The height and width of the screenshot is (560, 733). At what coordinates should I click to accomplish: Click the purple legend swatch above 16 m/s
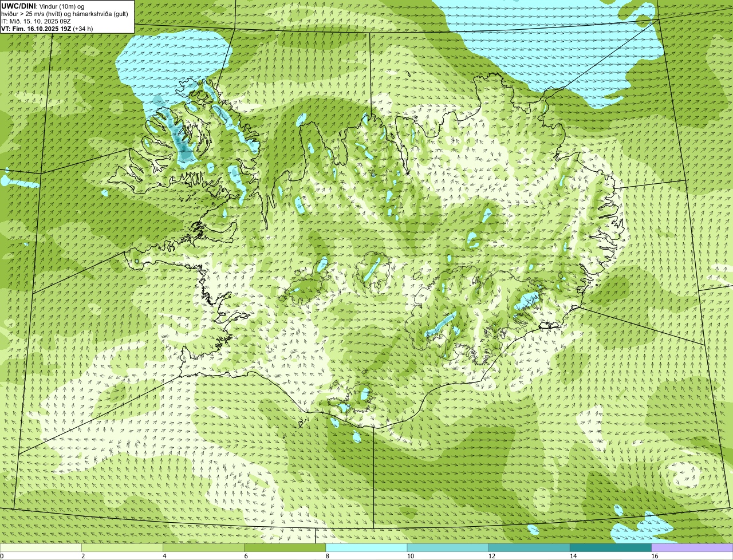[692, 548]
